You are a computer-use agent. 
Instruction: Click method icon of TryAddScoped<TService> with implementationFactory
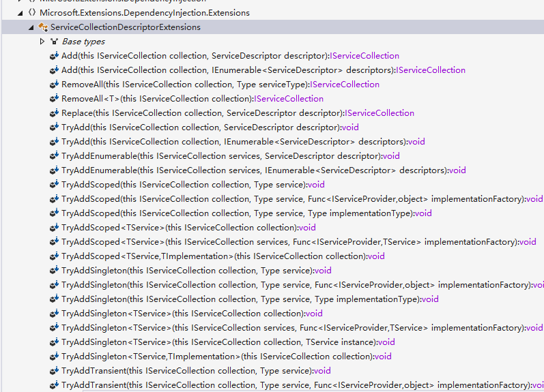coord(54,242)
